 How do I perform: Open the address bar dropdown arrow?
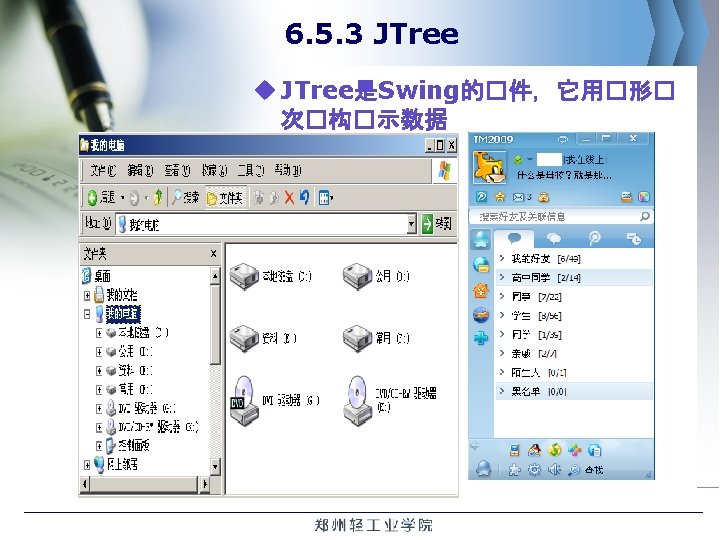(x=412, y=225)
